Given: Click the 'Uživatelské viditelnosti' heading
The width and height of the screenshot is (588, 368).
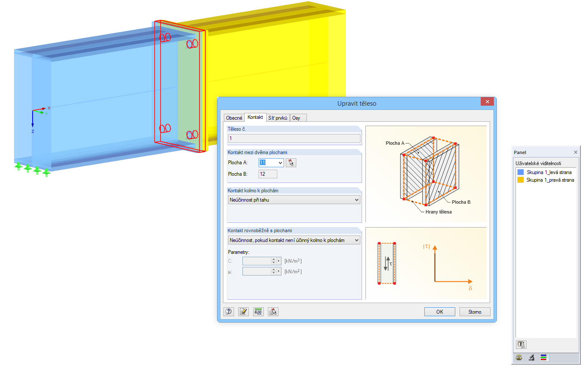Looking at the screenshot, I should click(x=538, y=163).
